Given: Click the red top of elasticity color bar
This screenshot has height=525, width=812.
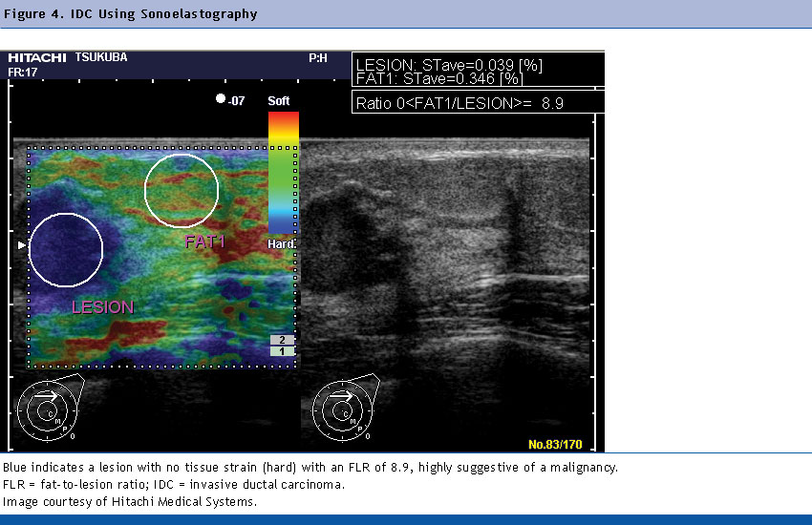Looking at the screenshot, I should click(284, 119).
